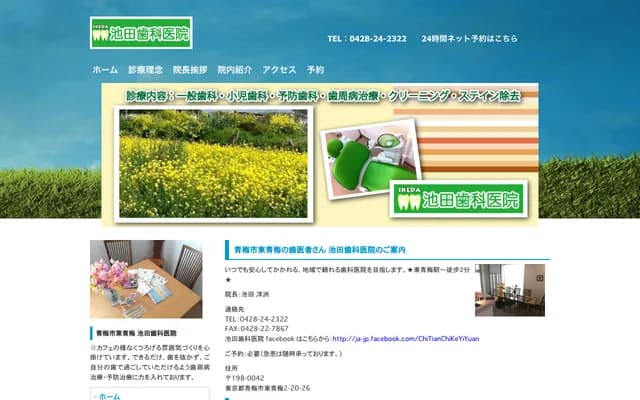Click the 住所 label
This screenshot has height=400, width=640.
click(x=231, y=368)
